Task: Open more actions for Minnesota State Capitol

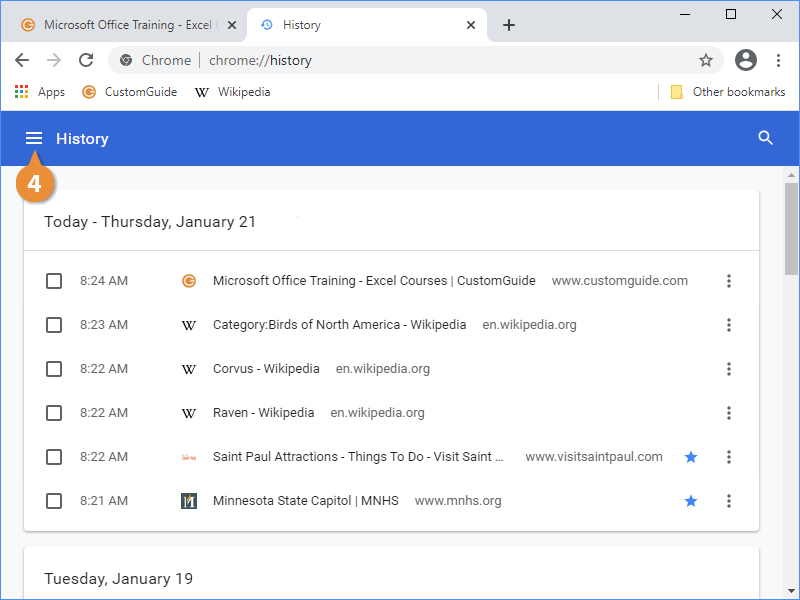Action: pos(729,501)
